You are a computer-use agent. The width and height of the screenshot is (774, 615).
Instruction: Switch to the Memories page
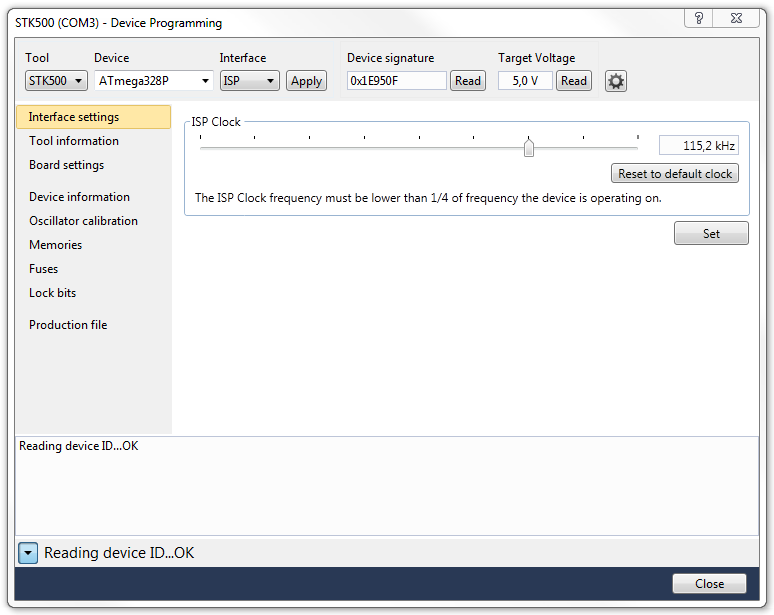click(x=56, y=245)
